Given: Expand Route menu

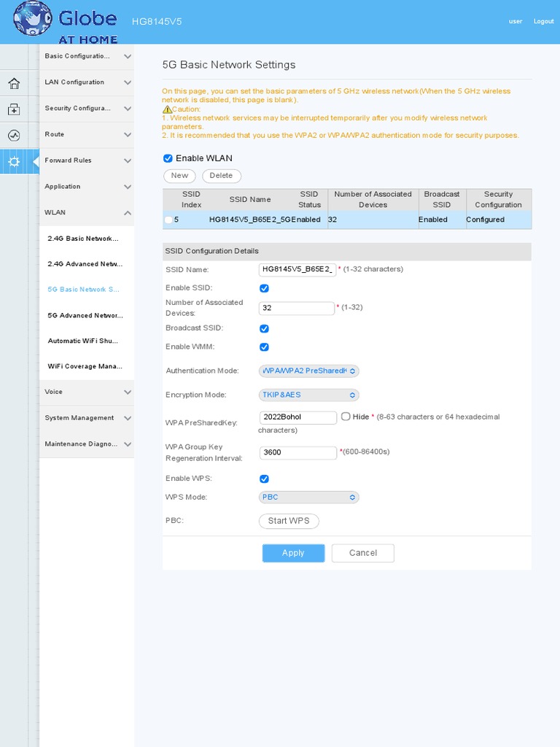Looking at the screenshot, I should tap(86, 134).
